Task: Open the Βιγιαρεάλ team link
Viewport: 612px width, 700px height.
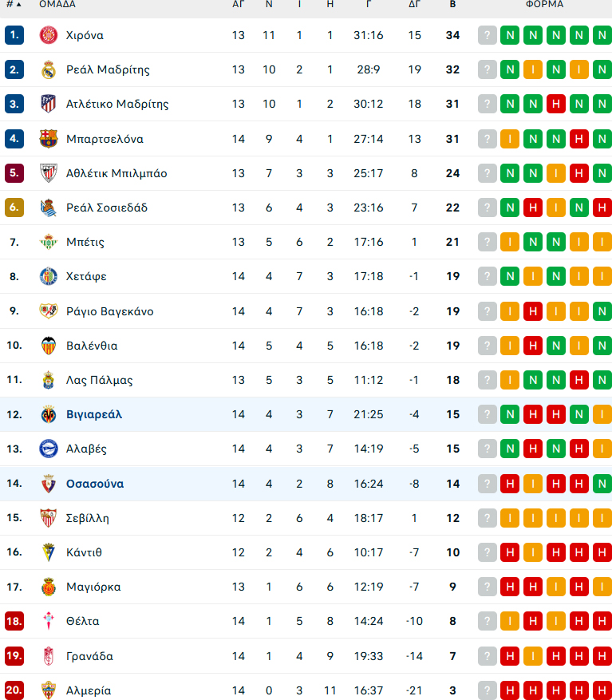Action: pyautogui.click(x=93, y=414)
